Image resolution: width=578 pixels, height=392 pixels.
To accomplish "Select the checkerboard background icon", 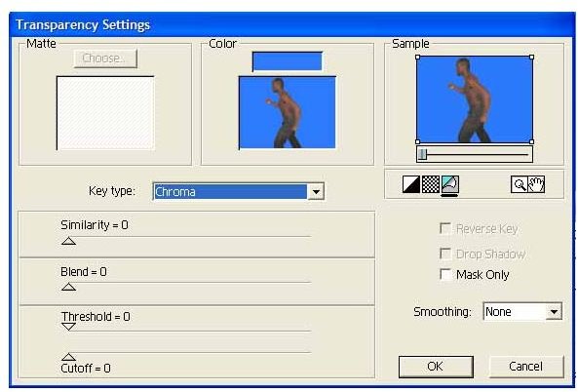I will pos(430,184).
